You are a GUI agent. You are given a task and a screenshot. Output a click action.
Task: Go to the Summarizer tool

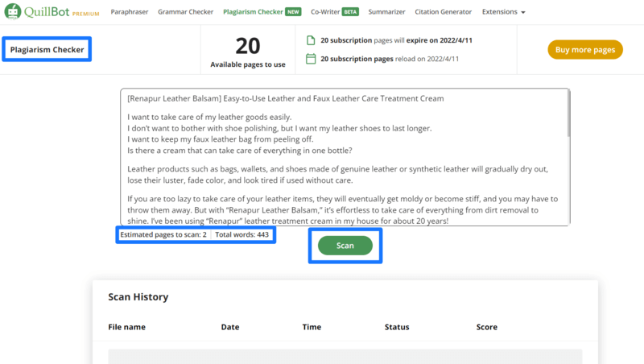click(386, 12)
